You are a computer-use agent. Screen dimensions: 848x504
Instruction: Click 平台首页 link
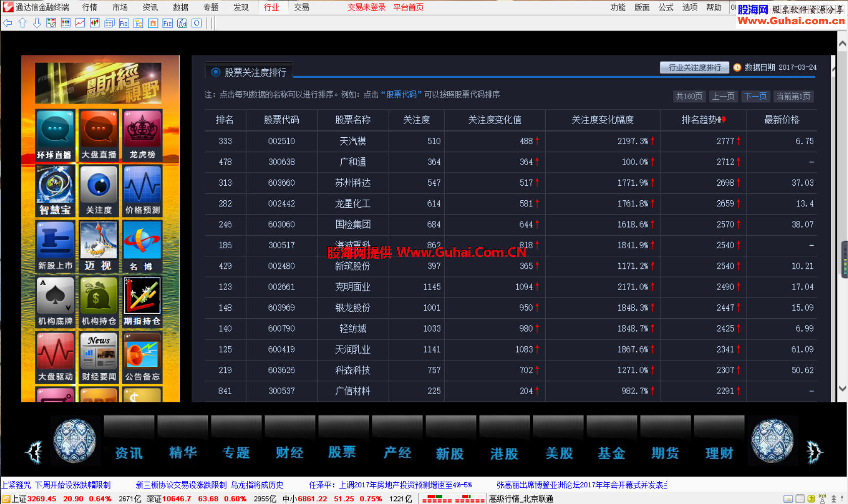pyautogui.click(x=408, y=7)
